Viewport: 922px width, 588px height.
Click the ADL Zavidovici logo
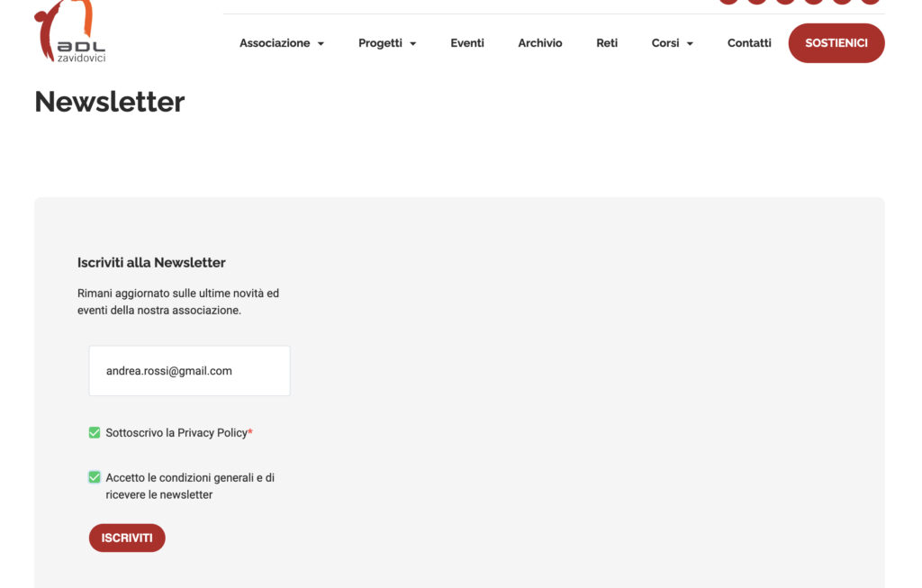click(x=70, y=32)
